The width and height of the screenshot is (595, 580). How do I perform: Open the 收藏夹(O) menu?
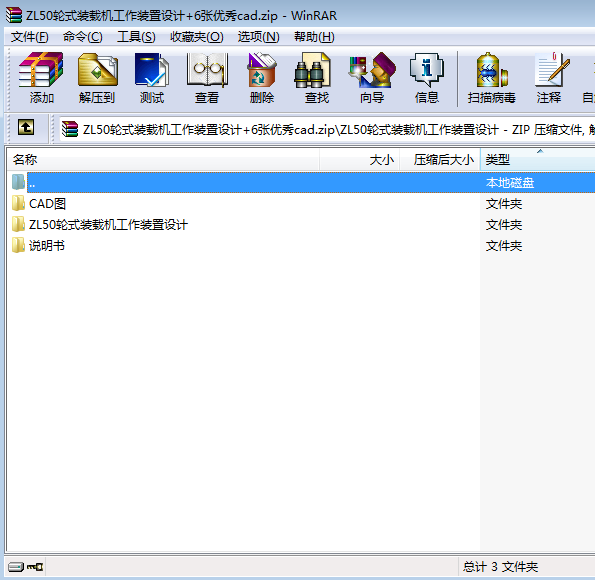[197, 37]
